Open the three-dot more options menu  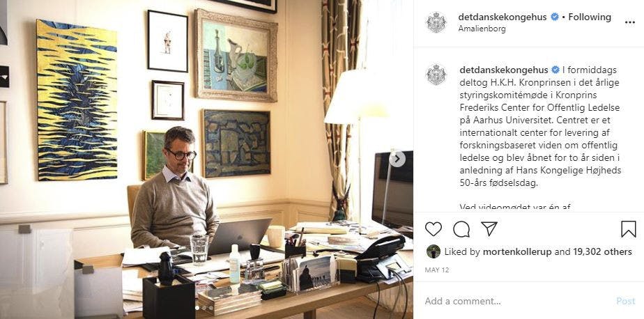pos(629,22)
